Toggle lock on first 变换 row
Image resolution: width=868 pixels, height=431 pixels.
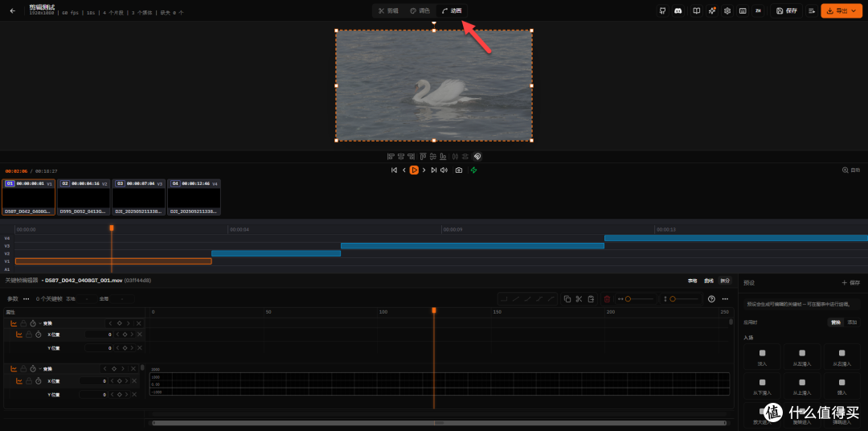point(23,323)
